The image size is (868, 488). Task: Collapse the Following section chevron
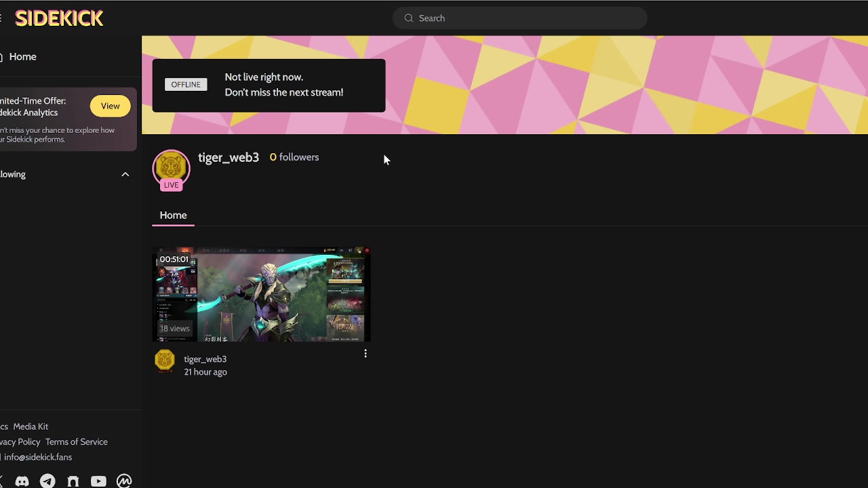point(125,174)
